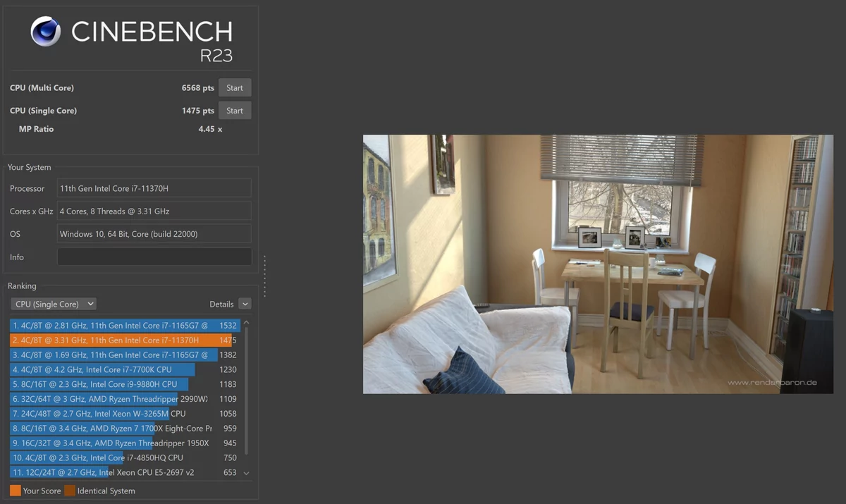Select ranking row Threadripper 1950X
Screen dimensions: 846x504
[124, 443]
